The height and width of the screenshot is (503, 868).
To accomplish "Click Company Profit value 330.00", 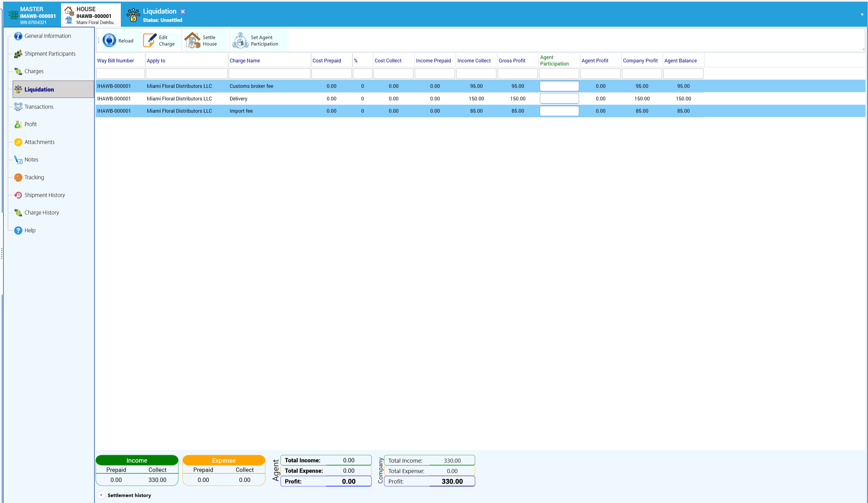I will coord(452,481).
